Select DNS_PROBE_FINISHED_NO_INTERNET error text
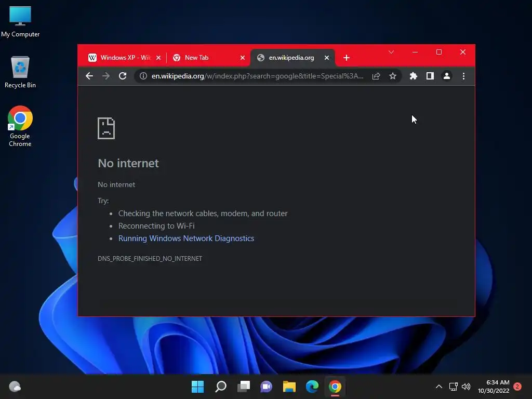The width and height of the screenshot is (532, 399). coord(150,259)
